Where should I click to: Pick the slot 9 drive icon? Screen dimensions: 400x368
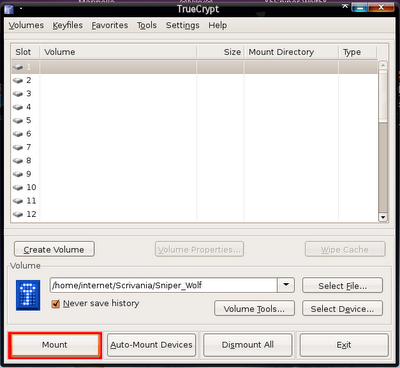click(x=18, y=174)
